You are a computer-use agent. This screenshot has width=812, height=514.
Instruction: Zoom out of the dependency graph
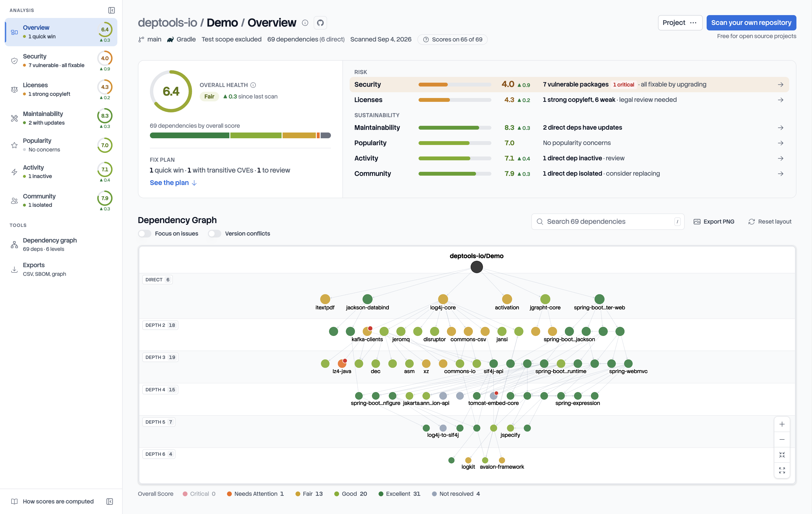point(782,439)
